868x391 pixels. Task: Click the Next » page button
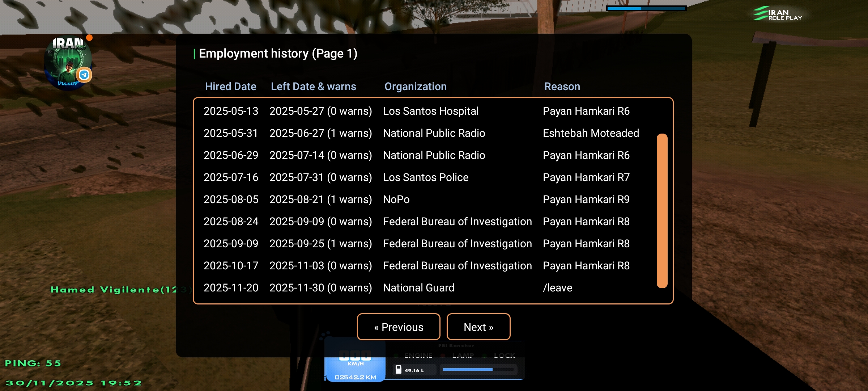click(478, 327)
